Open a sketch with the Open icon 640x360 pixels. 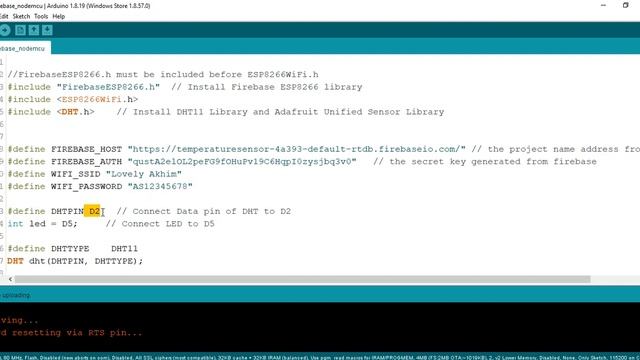(34, 30)
